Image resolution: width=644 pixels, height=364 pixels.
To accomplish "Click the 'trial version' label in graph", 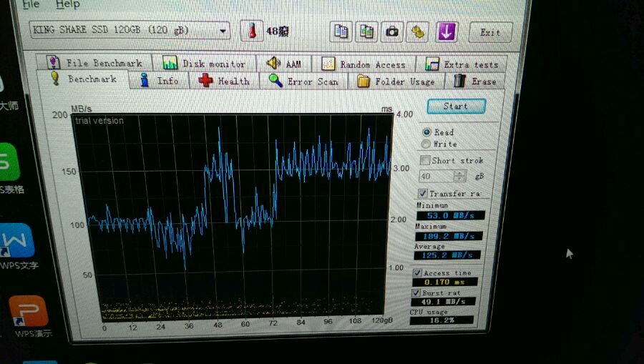I will click(x=99, y=121).
